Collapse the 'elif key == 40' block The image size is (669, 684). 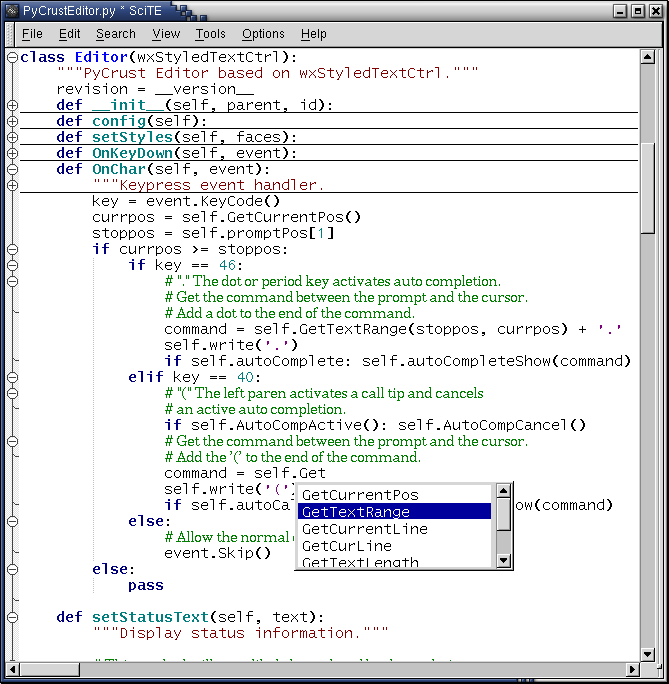(12, 377)
